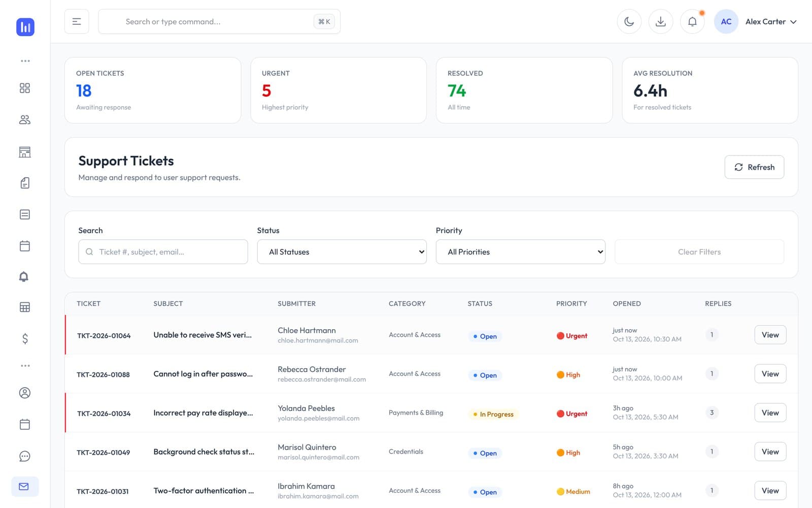This screenshot has height=508, width=812.
Task: View ticket TKT-2026-01088
Action: (770, 374)
